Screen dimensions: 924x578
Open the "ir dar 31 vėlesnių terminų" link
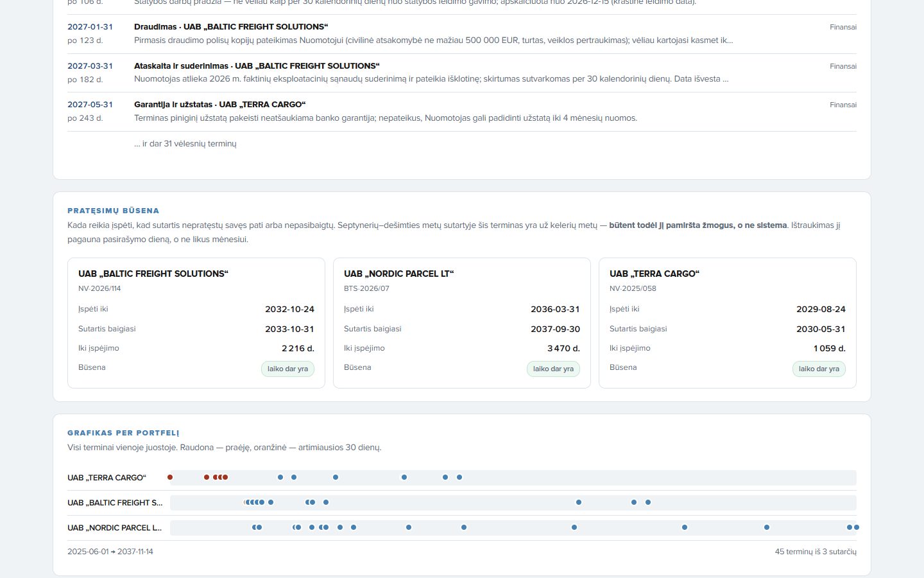pos(185,144)
